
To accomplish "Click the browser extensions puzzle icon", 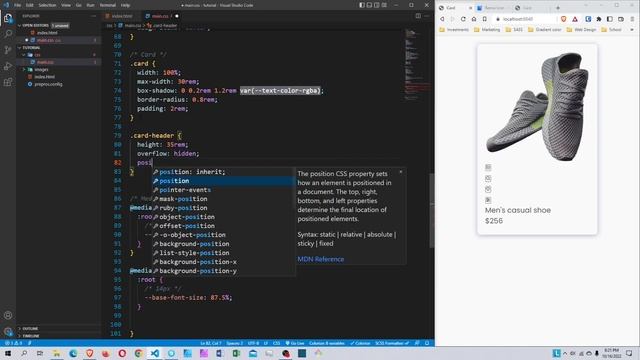I will coord(599,19).
